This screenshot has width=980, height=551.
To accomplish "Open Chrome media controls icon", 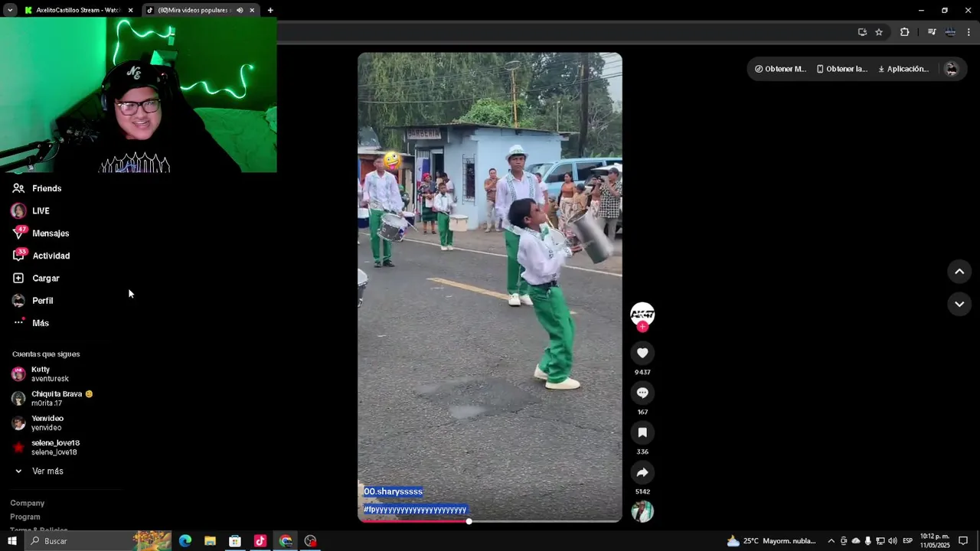I will (932, 32).
